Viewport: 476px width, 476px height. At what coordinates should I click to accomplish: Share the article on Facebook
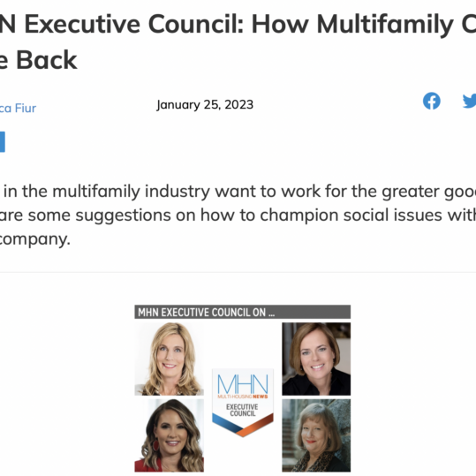tap(431, 101)
